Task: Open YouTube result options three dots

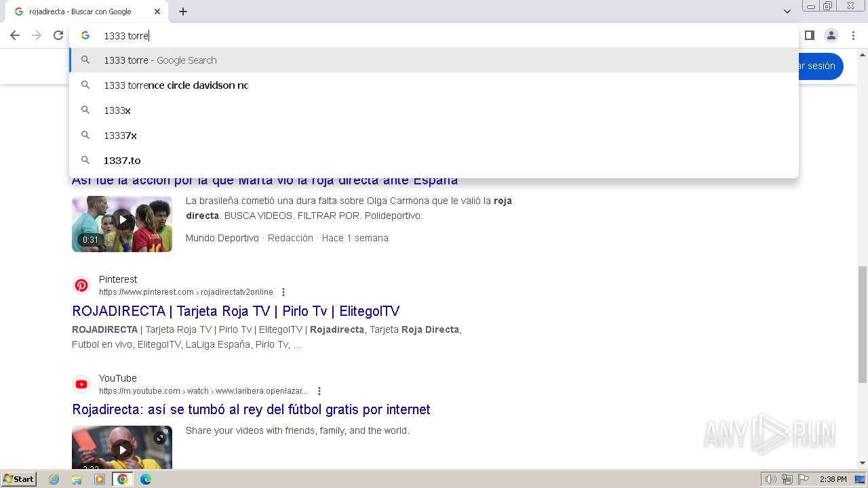Action: point(319,391)
